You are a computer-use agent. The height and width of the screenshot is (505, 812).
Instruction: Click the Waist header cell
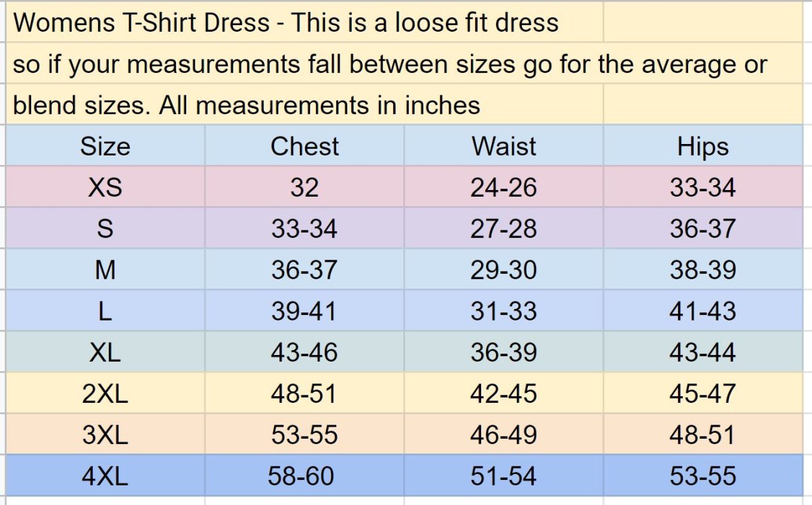click(x=503, y=146)
